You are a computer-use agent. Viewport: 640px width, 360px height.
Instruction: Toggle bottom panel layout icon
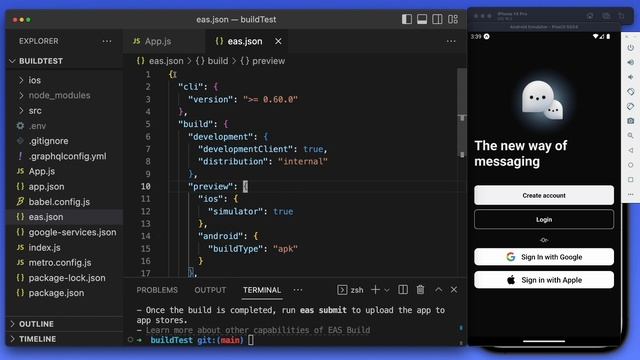click(422, 19)
